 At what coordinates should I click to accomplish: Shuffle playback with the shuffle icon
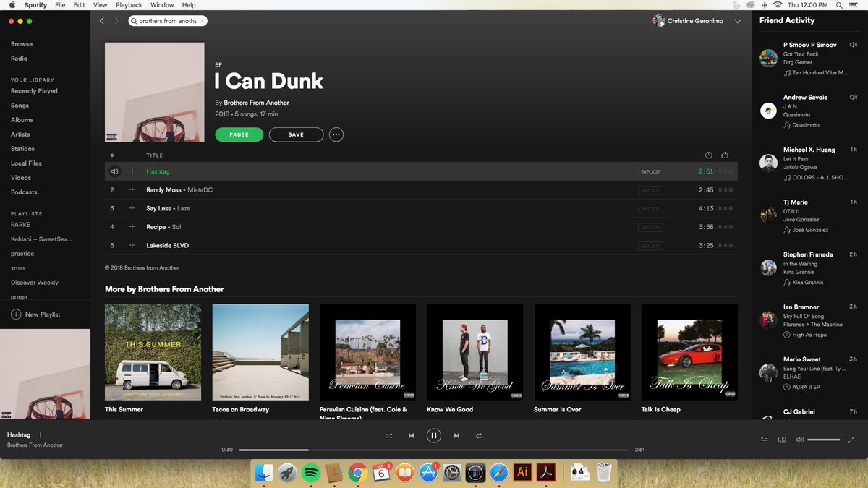pos(388,435)
